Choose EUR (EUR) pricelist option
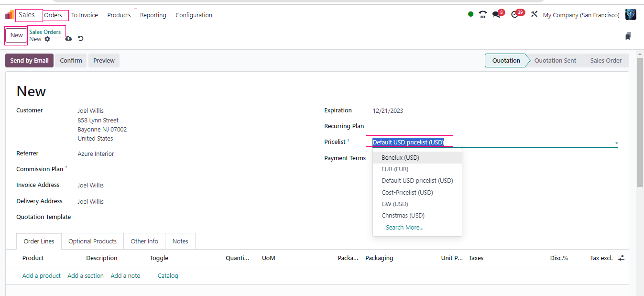Screen dimensions: 644x296 (x=394, y=169)
